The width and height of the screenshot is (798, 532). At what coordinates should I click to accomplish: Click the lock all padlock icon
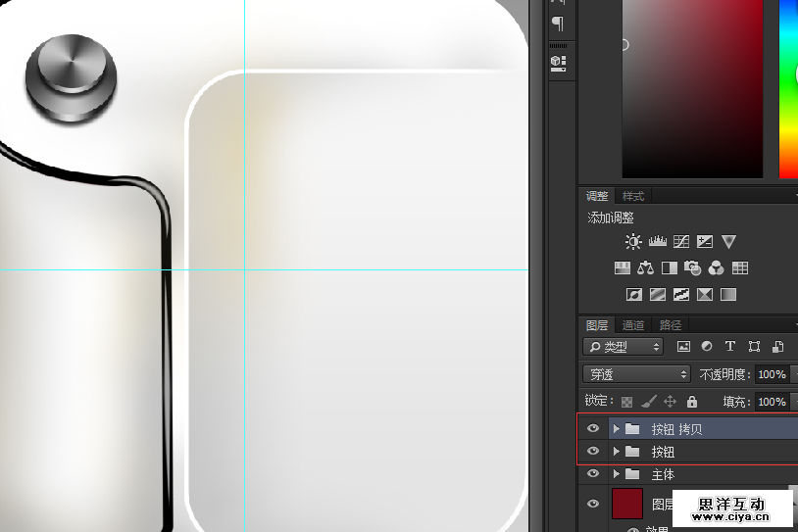[692, 402]
